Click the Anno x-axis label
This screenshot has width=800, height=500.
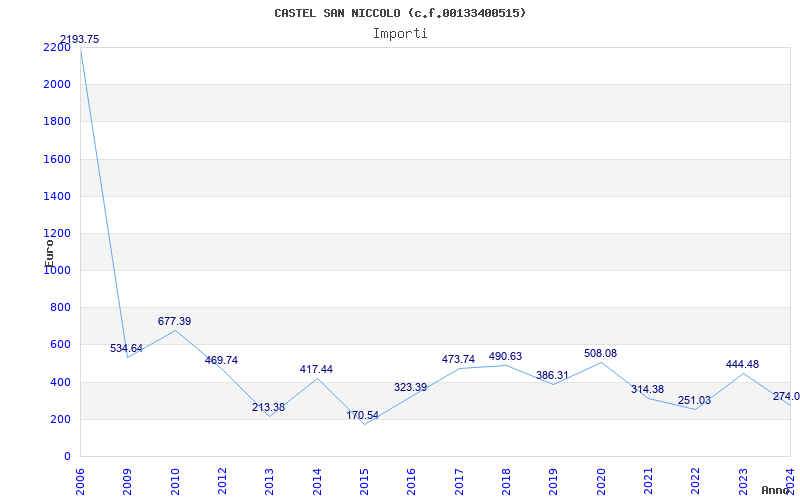pyautogui.click(x=776, y=490)
